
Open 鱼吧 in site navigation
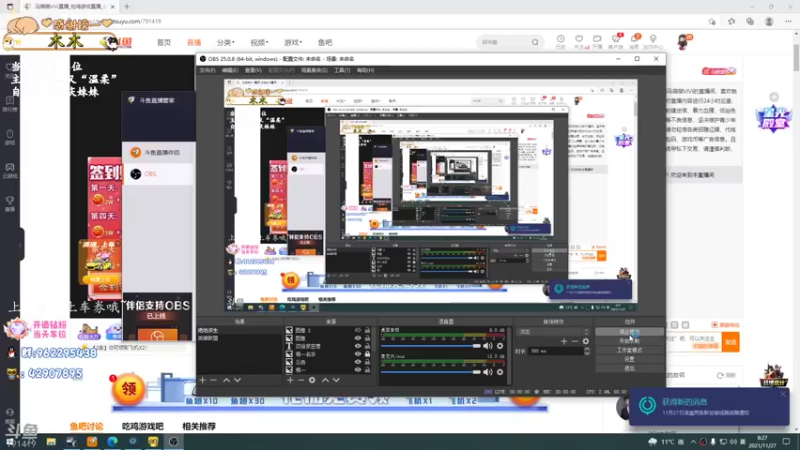324,42
